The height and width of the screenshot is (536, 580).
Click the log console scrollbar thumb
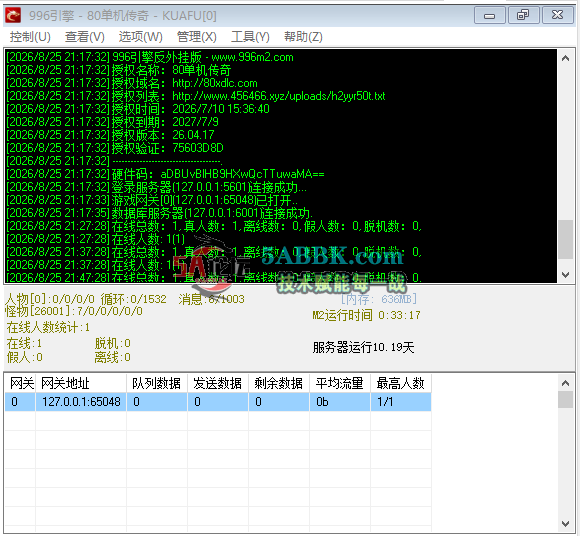point(565,239)
